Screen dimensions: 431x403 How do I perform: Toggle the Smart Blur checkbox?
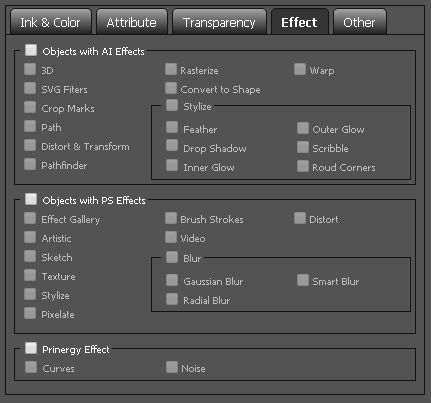303,280
